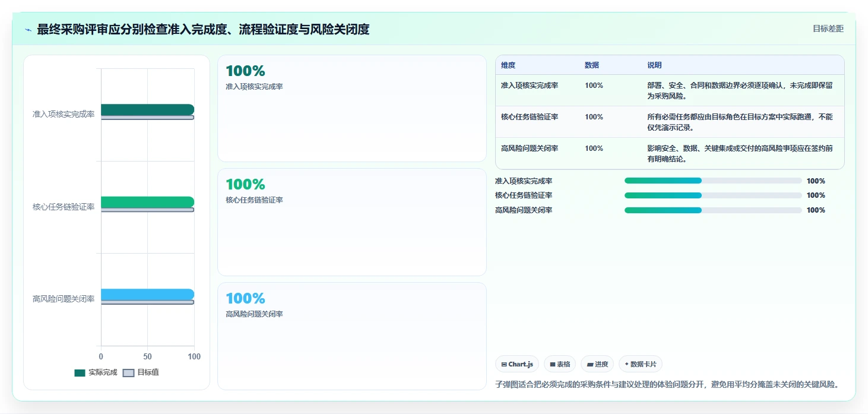
Task: Open the 高风险问题关闭率 100% data card
Action: (352, 336)
